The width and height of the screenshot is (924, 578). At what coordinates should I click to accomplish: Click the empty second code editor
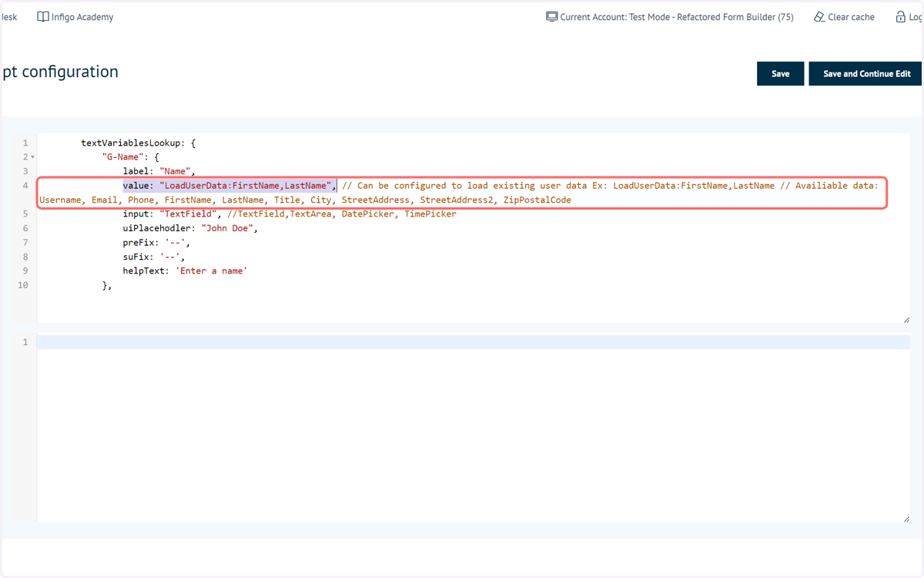tap(473, 428)
